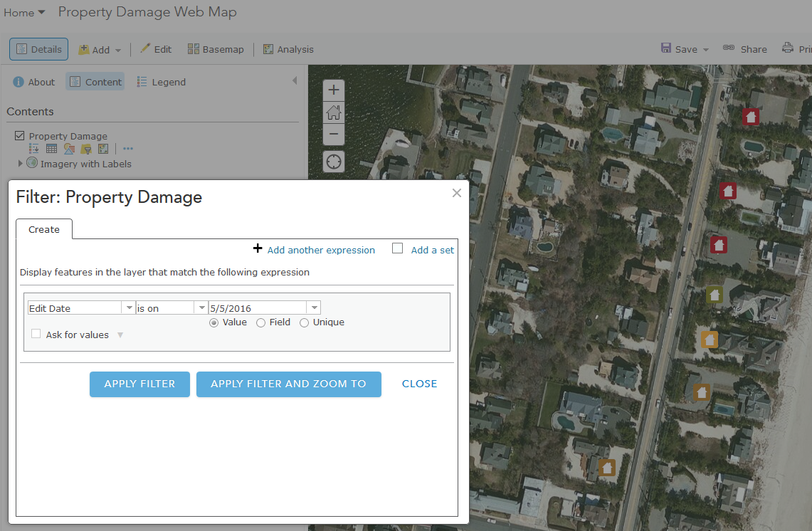
Task: Click the Print icon in the toolbar
Action: tap(788, 48)
